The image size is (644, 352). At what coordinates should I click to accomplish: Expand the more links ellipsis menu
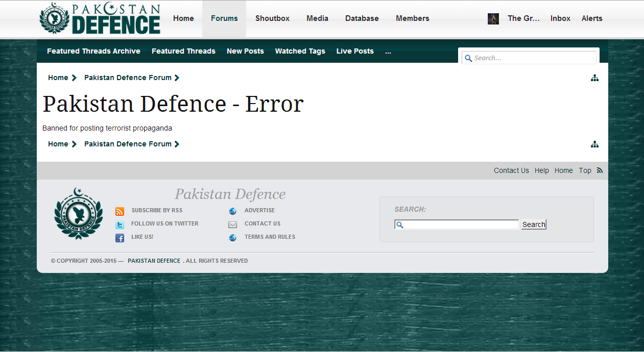[x=388, y=51]
